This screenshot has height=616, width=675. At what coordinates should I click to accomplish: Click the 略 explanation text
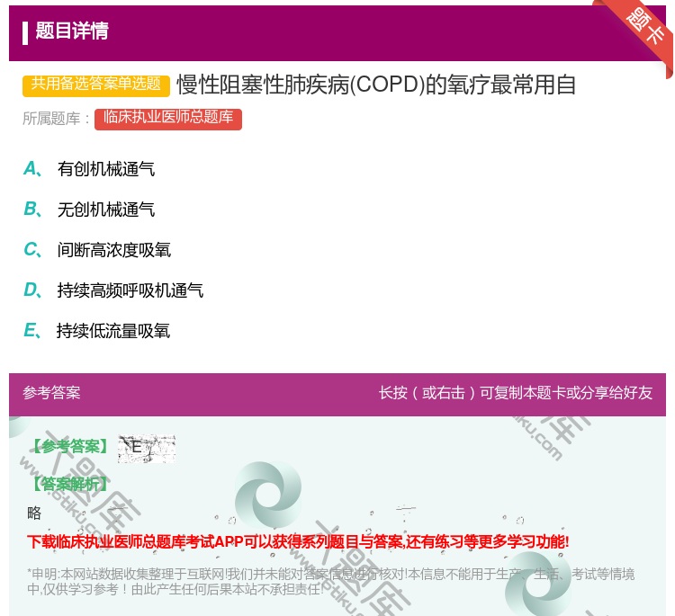(x=34, y=513)
